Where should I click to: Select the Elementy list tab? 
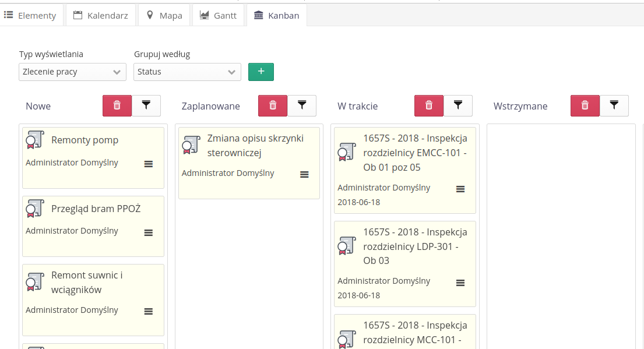click(x=30, y=16)
